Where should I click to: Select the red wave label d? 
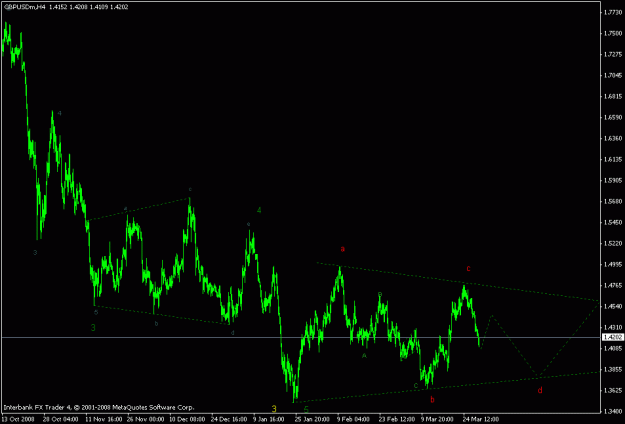(x=540, y=390)
